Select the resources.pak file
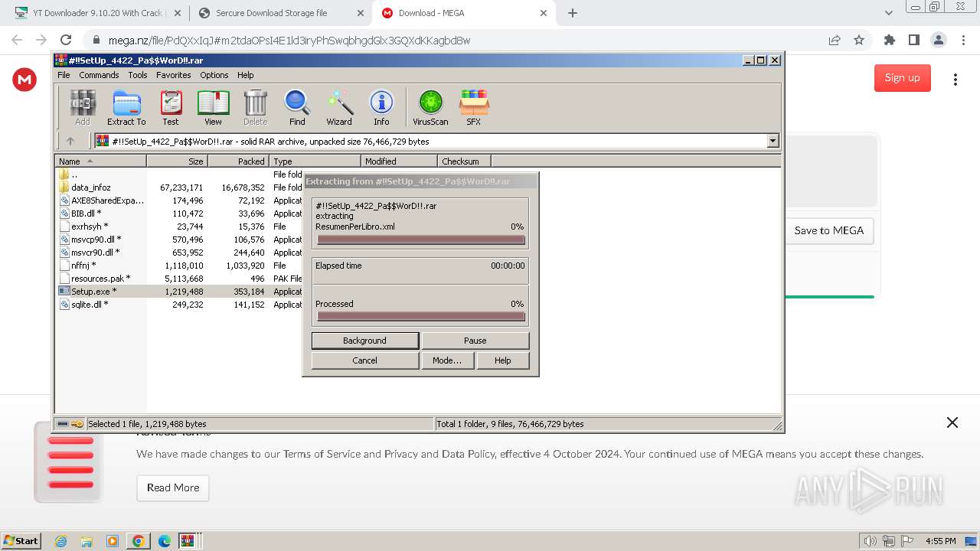Image resolution: width=980 pixels, height=551 pixels. click(94, 279)
